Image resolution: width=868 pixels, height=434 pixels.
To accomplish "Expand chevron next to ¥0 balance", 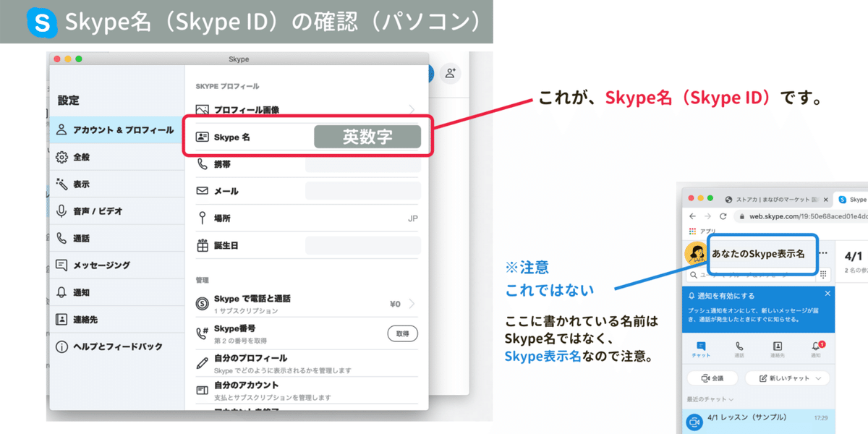I will (412, 304).
